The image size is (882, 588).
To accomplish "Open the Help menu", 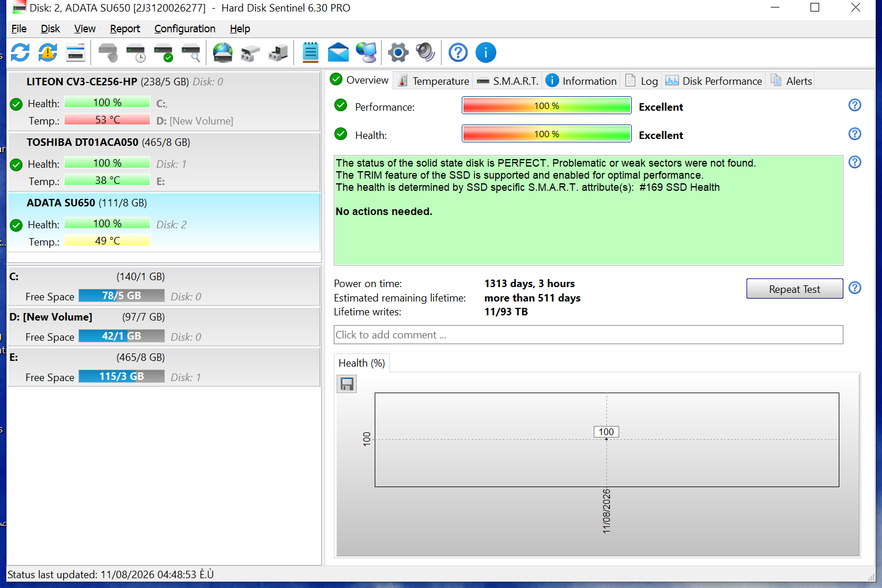I will [x=240, y=29].
